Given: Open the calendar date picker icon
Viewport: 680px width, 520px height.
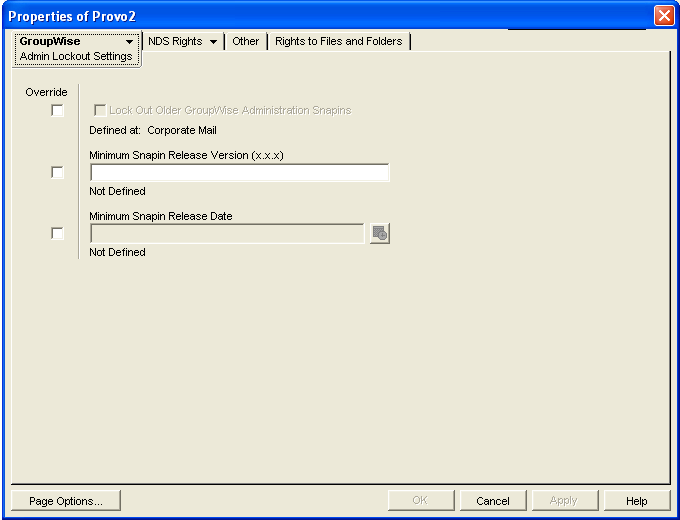Looking at the screenshot, I should point(379,234).
